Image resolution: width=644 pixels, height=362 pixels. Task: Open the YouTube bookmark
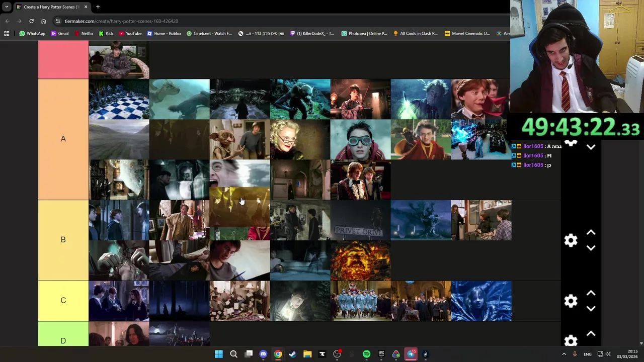tap(130, 33)
